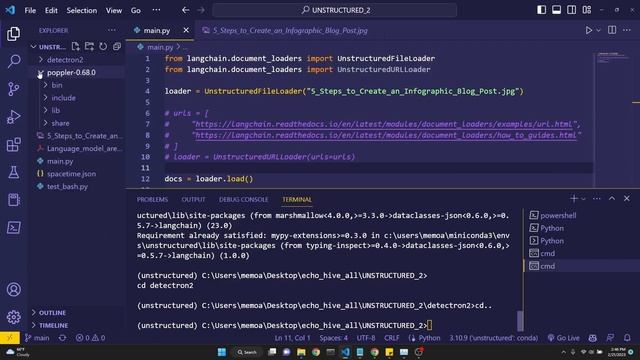640x360 pixels.
Task: Start Go Live server
Action: pyautogui.click(x=563, y=338)
